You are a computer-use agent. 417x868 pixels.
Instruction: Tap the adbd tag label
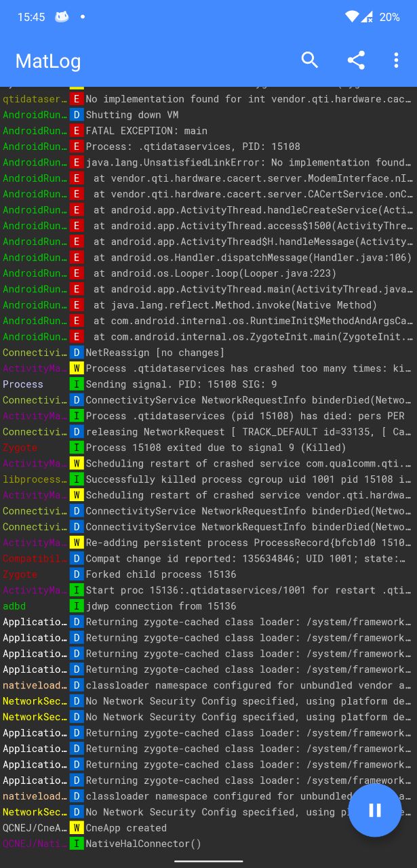(14, 606)
